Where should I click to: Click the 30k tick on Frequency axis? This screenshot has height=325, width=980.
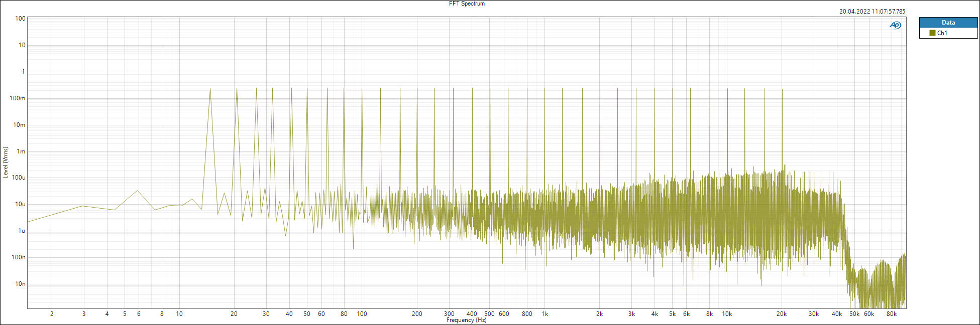point(814,314)
